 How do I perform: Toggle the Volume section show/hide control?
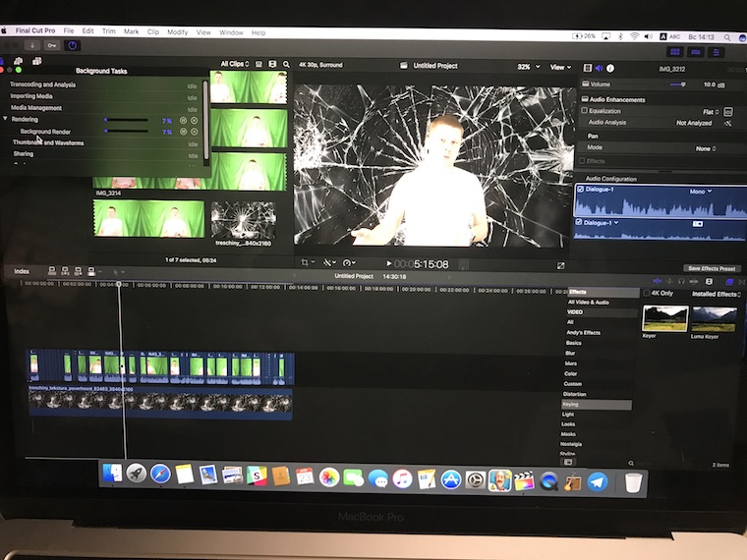point(586,84)
